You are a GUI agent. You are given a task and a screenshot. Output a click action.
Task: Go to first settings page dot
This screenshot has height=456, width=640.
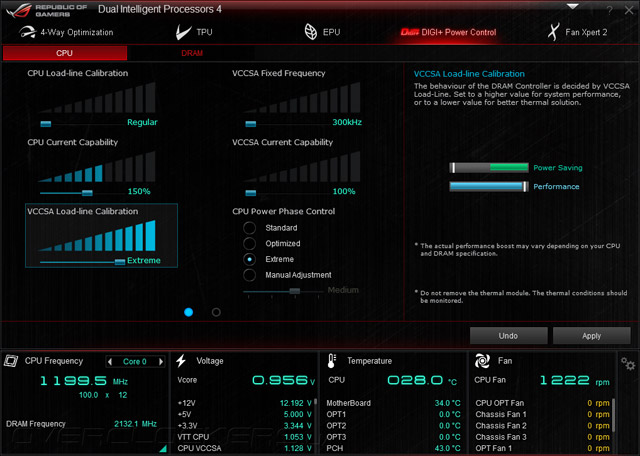pos(188,312)
